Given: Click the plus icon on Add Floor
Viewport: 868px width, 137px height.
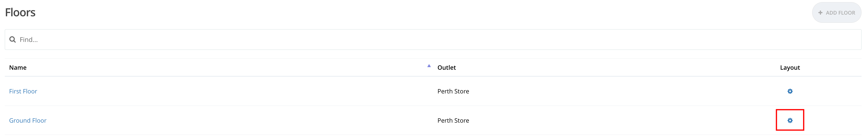Looking at the screenshot, I should coord(820,13).
